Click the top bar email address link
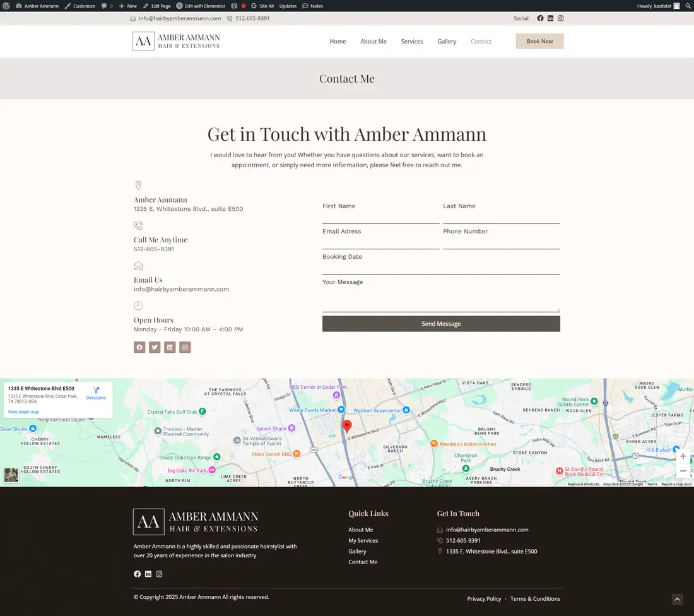 (x=175, y=18)
